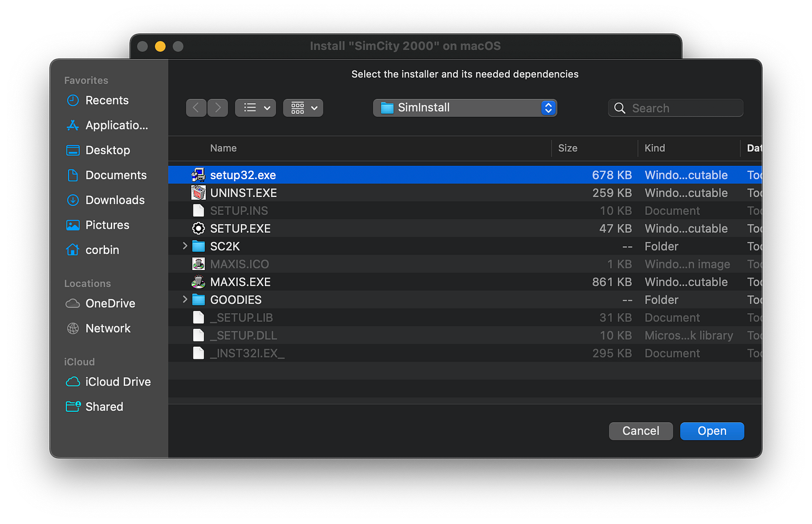The width and height of the screenshot is (812, 524).
Task: Click the SETUP.INS document icon
Action: (199, 210)
